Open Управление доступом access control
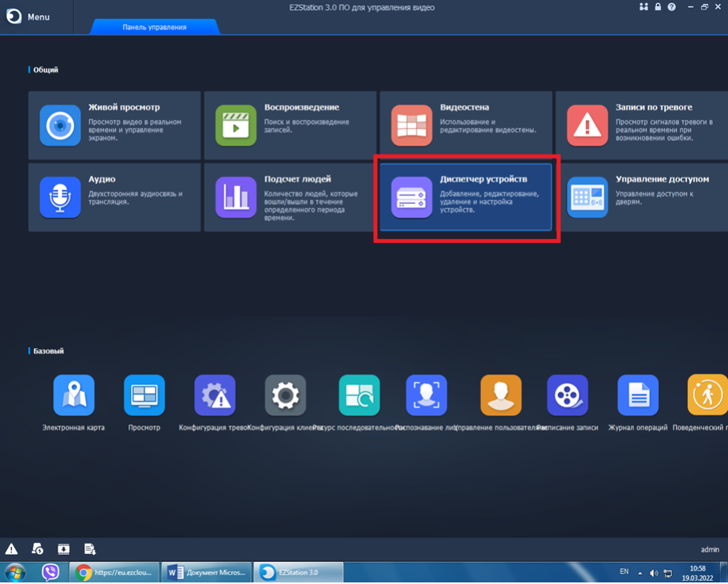 640,197
